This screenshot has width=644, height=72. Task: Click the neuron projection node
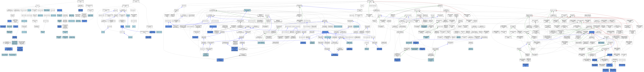pos(134,21)
